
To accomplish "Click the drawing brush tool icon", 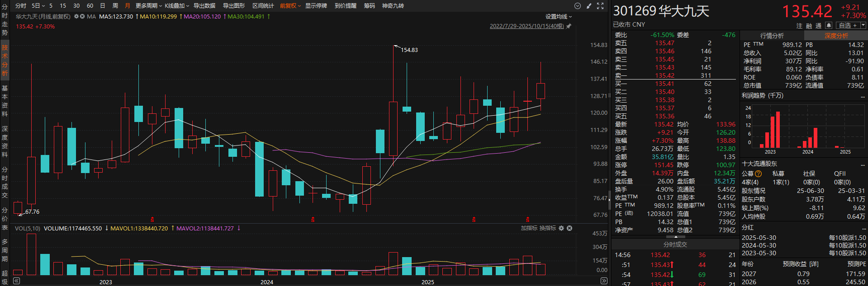I will (588, 6).
